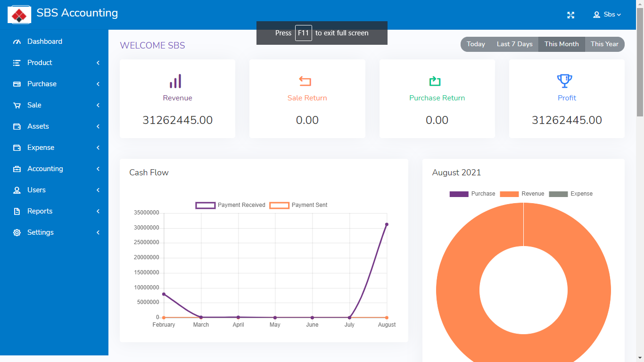Click the Assets wallet icon
This screenshot has height=362, width=644.
(x=17, y=126)
